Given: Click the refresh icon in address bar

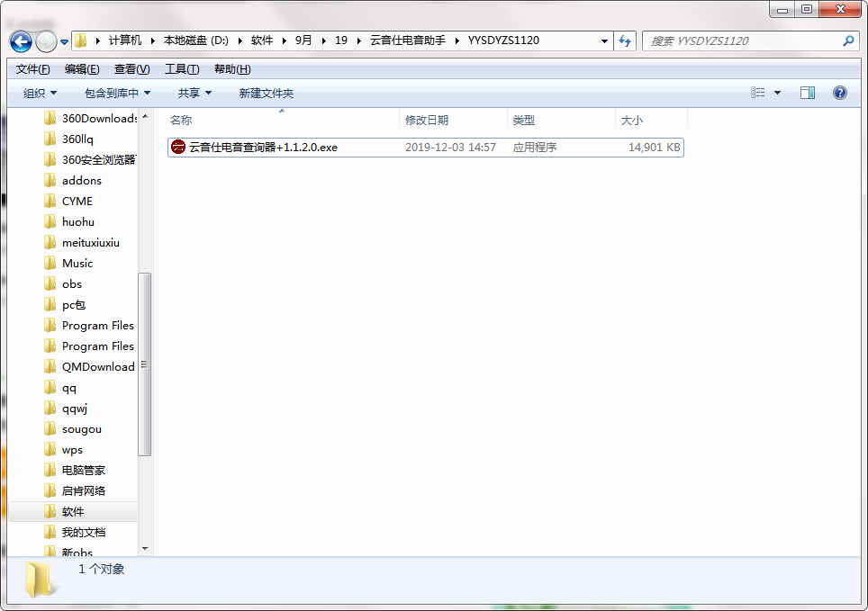Looking at the screenshot, I should click(x=625, y=40).
